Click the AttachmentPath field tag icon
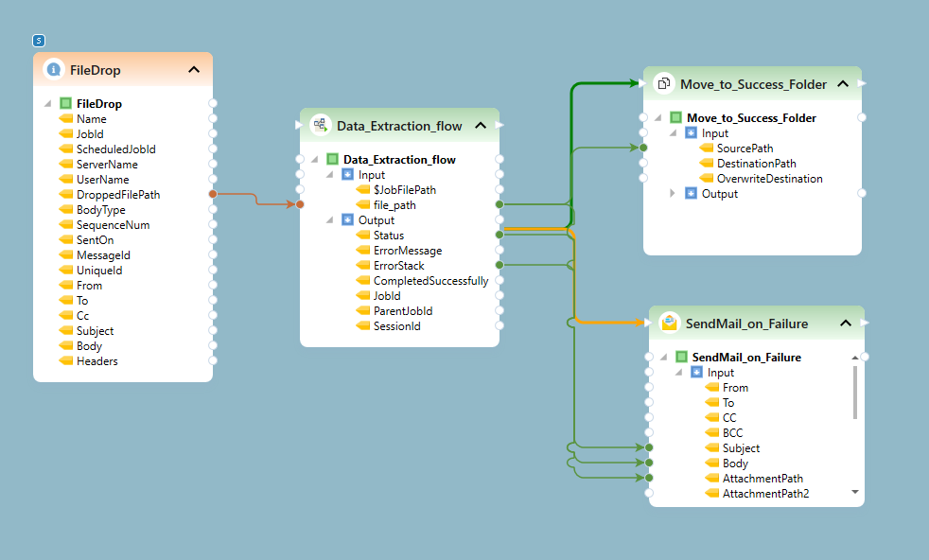This screenshot has height=560, width=929. tap(712, 479)
